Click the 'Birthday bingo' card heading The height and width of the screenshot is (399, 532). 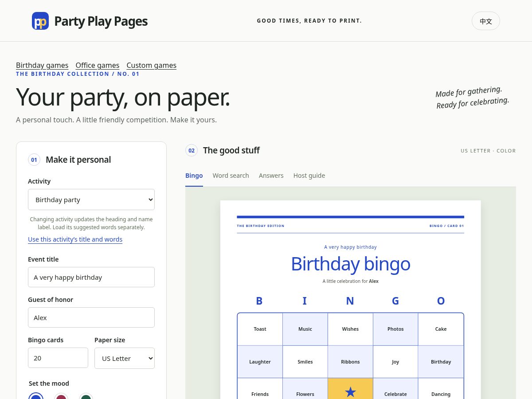(x=350, y=264)
